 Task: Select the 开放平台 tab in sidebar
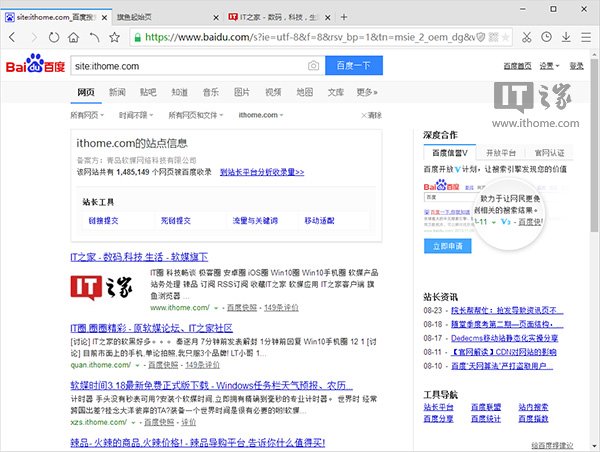(x=498, y=152)
